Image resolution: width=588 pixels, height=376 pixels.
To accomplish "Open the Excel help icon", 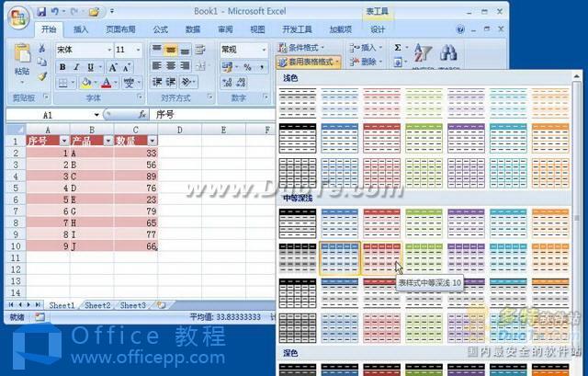I will (460, 29).
